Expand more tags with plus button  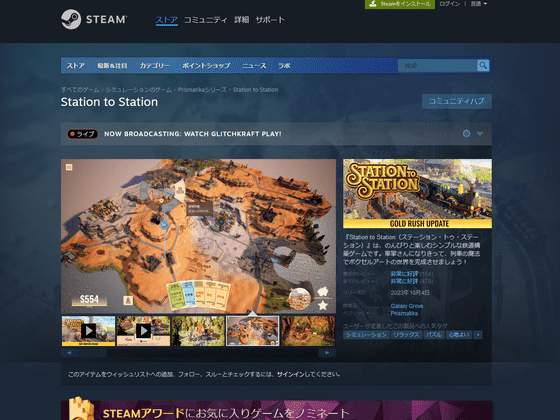click(478, 335)
